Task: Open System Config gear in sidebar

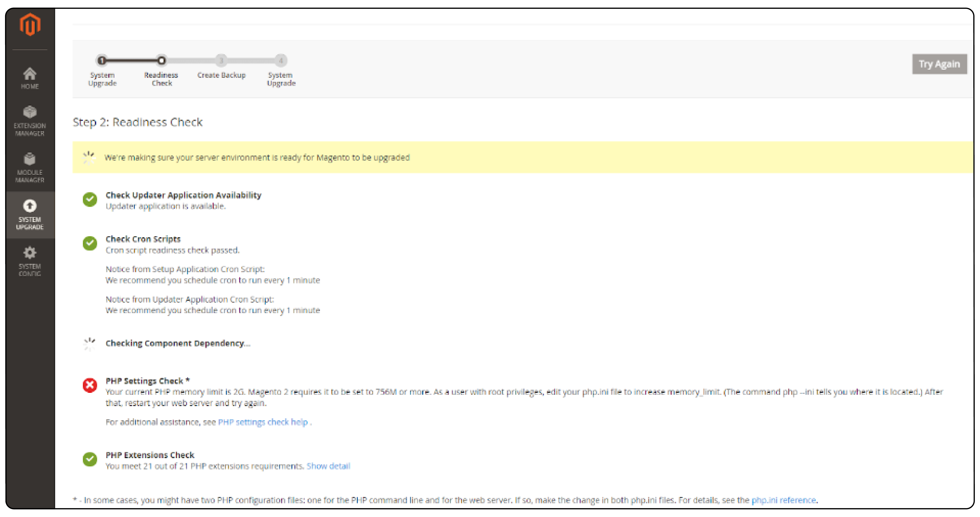Action: (30, 262)
